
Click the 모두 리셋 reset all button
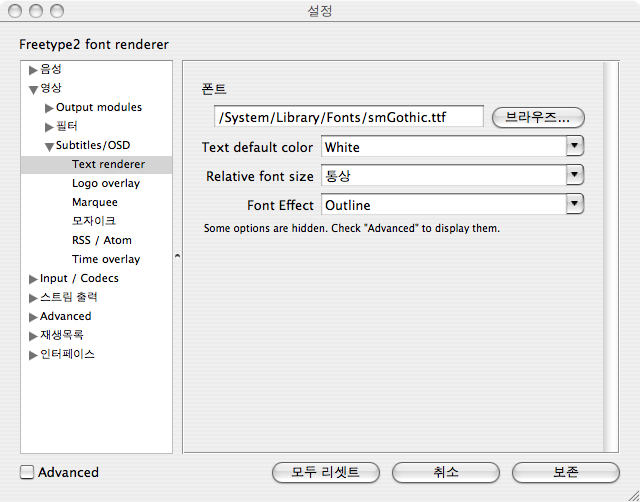[x=326, y=473]
